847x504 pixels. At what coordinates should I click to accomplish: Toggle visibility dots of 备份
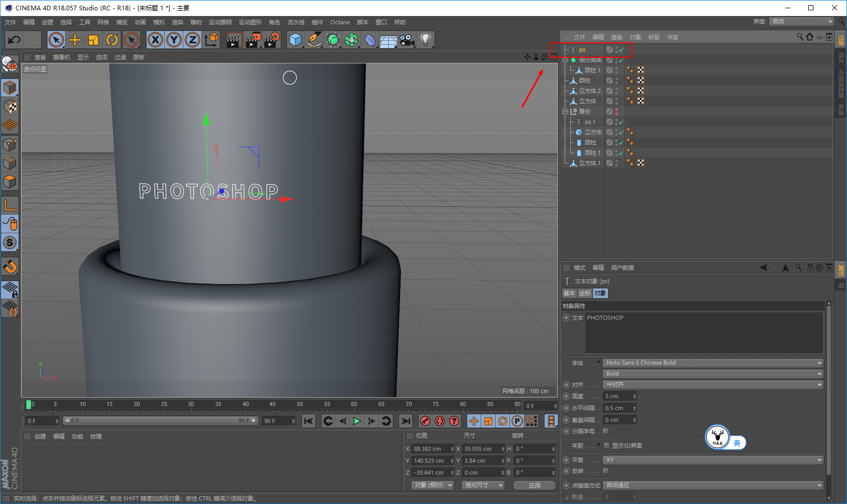point(616,111)
